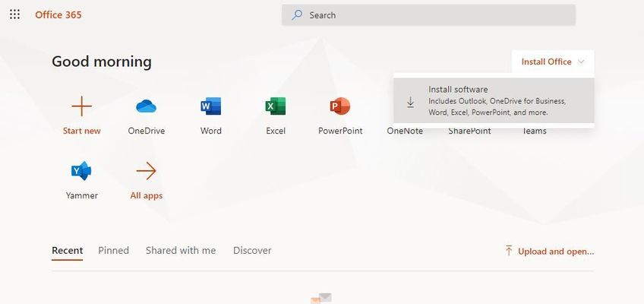
Task: Switch to the Pinned tab
Action: click(x=113, y=251)
